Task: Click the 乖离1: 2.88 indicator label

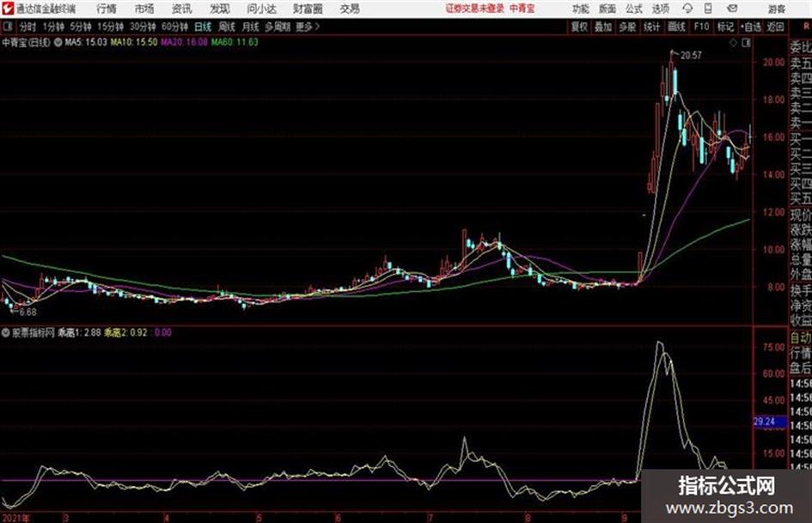Action: (x=79, y=332)
